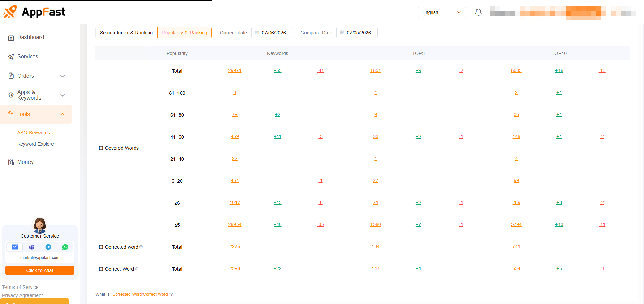Click Correct Word total 2398
This screenshot has width=644, height=304.
pos(235,268)
